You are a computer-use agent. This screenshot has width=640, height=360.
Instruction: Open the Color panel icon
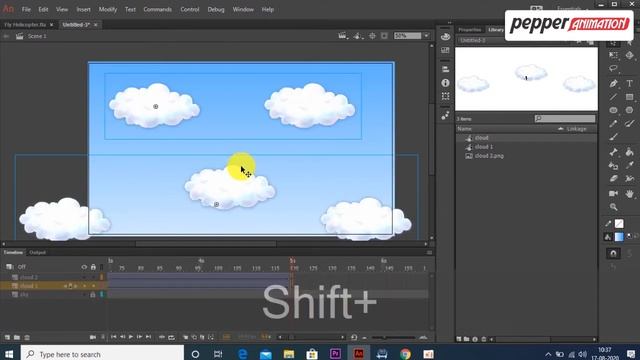[x=445, y=36]
